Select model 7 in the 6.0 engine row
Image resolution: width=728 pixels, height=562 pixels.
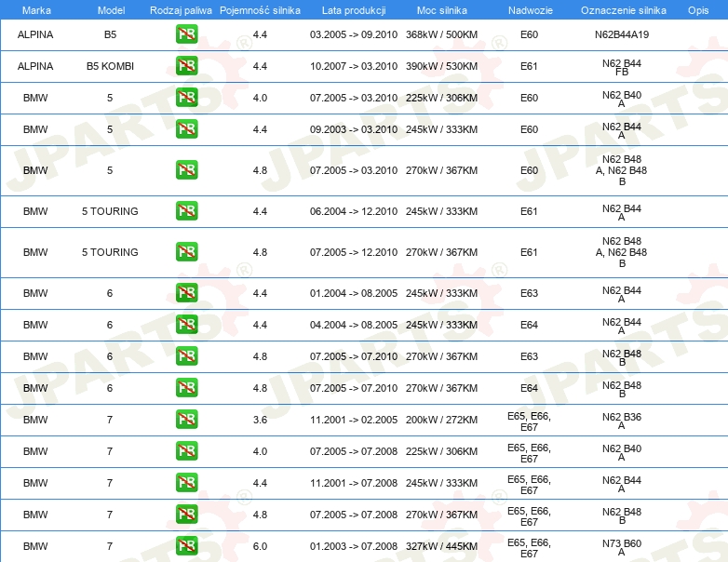click(110, 546)
